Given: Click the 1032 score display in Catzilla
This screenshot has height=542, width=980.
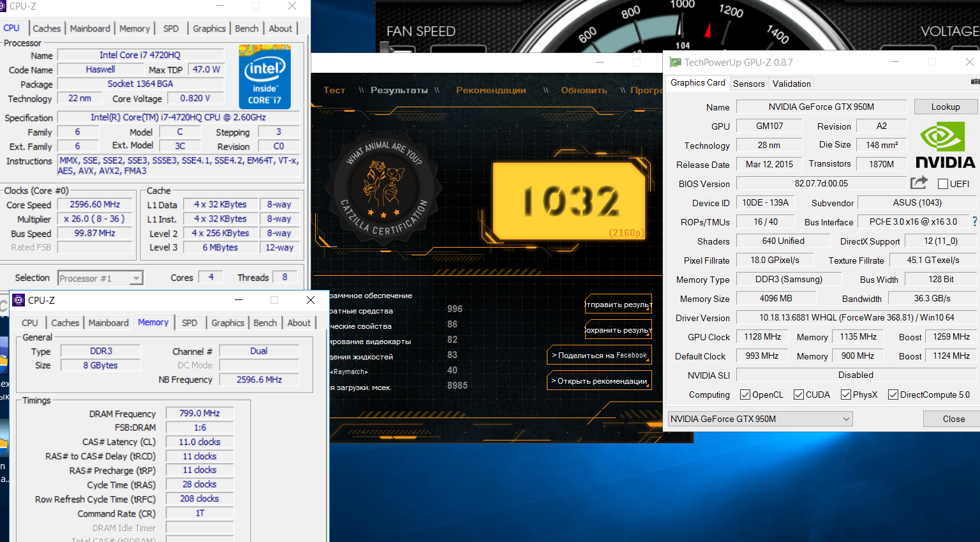Looking at the screenshot, I should point(570,201).
